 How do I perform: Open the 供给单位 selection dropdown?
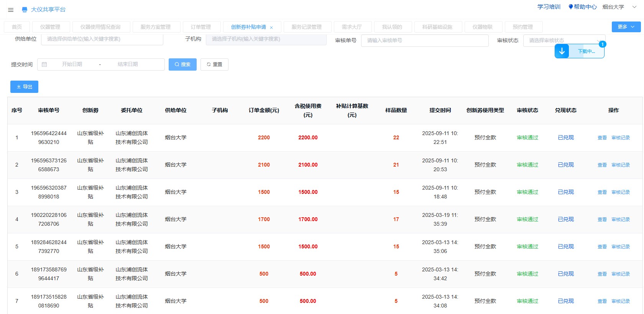pyautogui.click(x=102, y=39)
